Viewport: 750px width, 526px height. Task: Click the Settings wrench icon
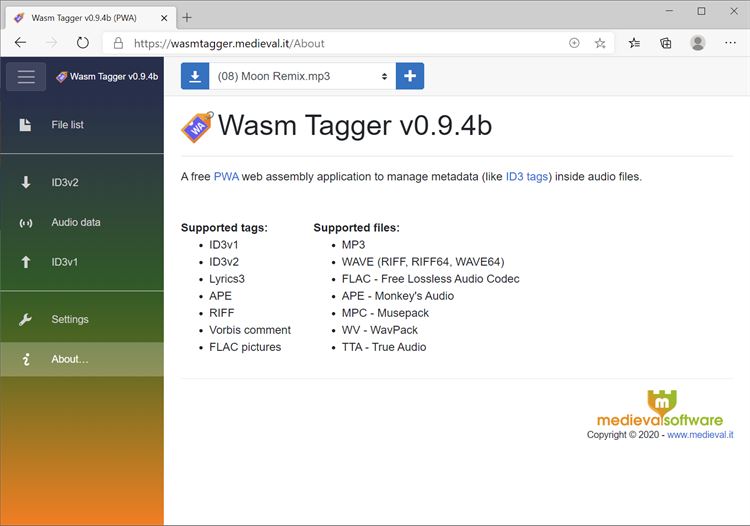(x=25, y=319)
